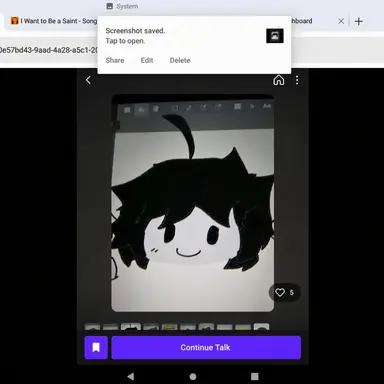
Task: Tap Share in screenshot notification
Action: pyautogui.click(x=115, y=60)
